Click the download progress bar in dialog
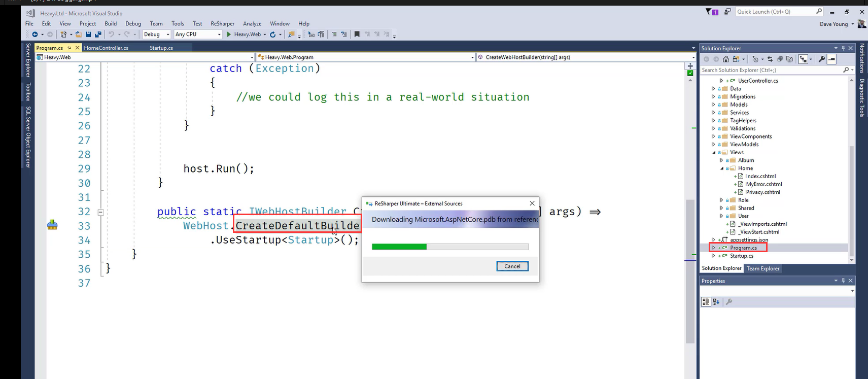This screenshot has height=379, width=868. point(450,247)
